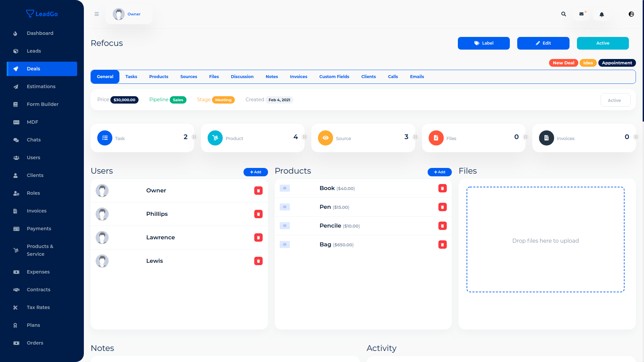Click the Feb 4, 2021 created date
Screen dimensions: 644x362
[x=279, y=100]
